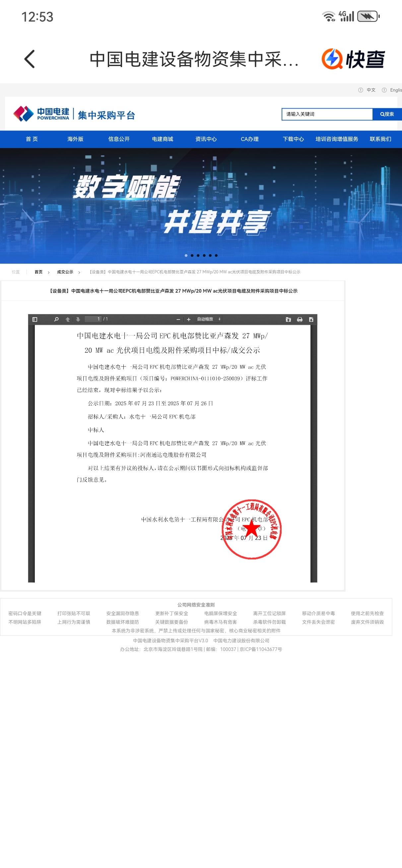
Task: Click the 密码口令是关键 footer text
Action: pyautogui.click(x=25, y=613)
